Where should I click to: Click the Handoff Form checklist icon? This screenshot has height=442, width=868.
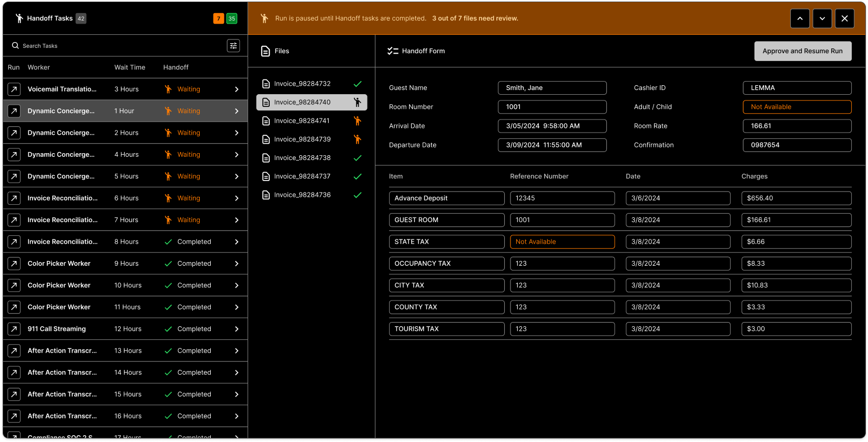(393, 51)
